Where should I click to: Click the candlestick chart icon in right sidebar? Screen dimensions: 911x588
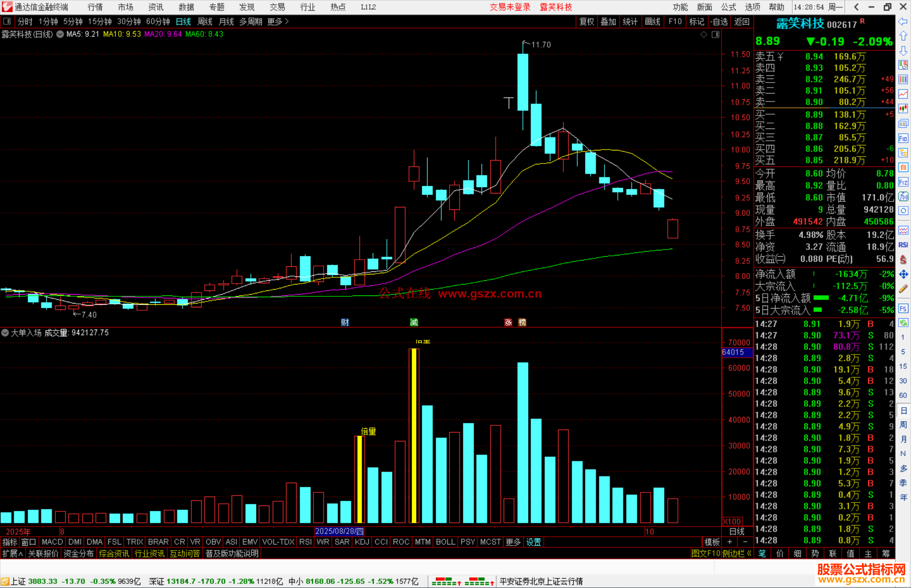point(903,109)
